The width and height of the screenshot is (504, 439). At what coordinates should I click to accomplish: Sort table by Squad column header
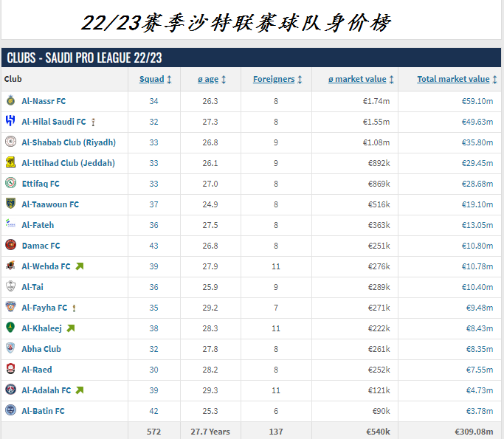point(151,79)
